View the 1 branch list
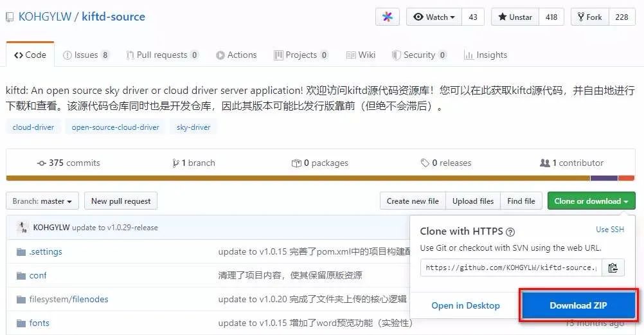 [193, 163]
